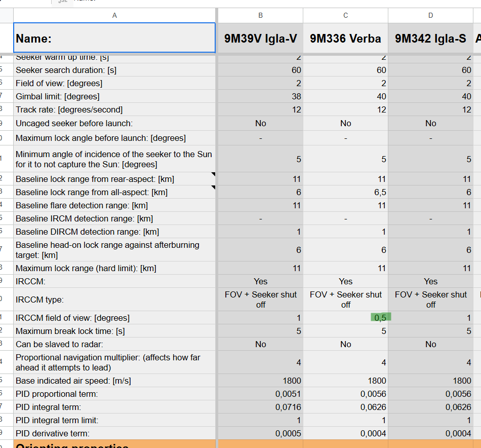Select the column B header
This screenshot has width=481, height=448.
coord(260,15)
